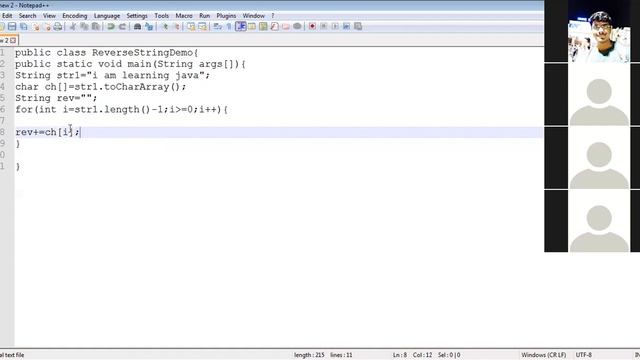Undo the last edit via toolbar

pos(111,27)
